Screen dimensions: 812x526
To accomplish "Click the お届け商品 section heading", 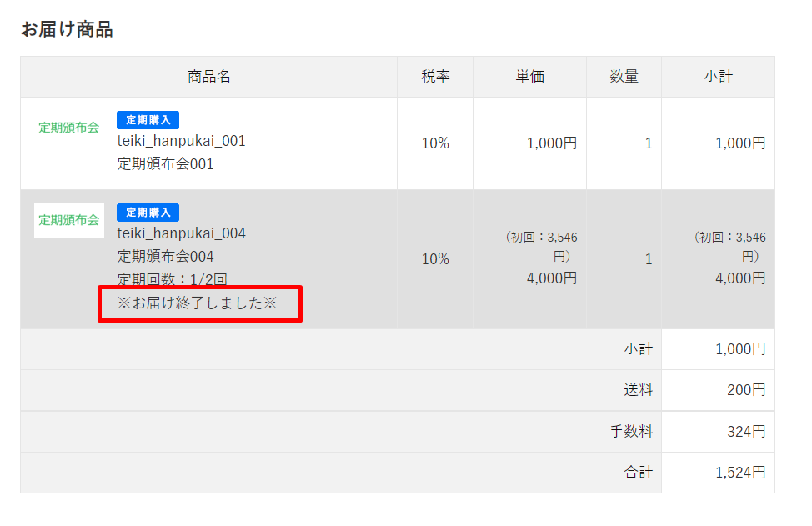I will click(67, 30).
